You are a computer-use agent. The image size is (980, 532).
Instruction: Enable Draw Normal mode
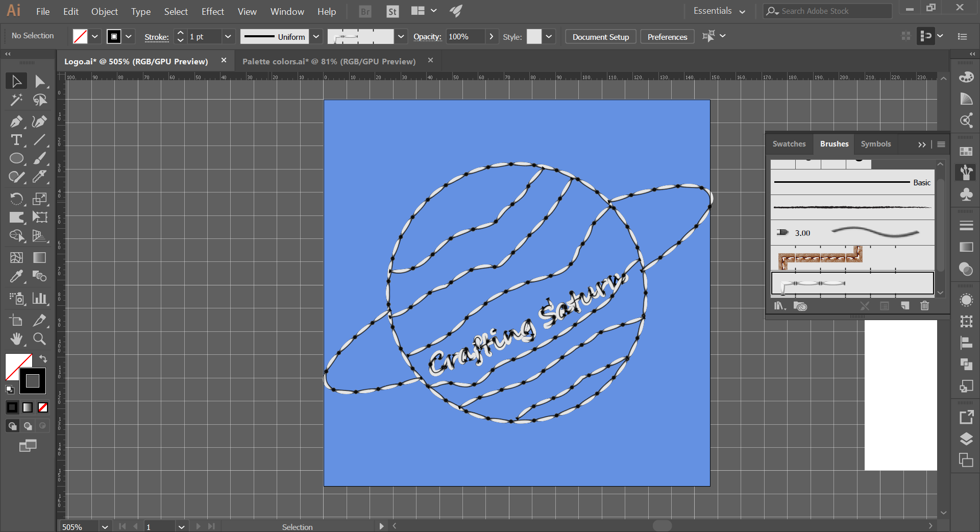tap(12, 426)
